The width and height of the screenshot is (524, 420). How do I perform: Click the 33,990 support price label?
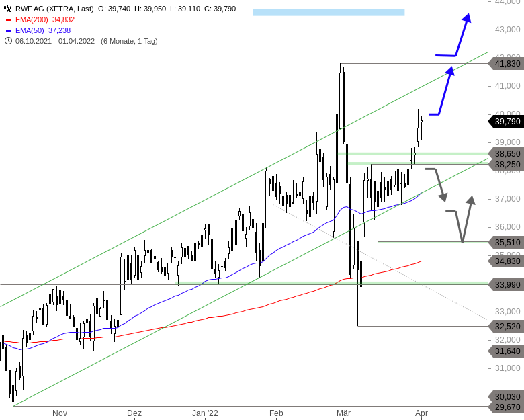pos(507,285)
